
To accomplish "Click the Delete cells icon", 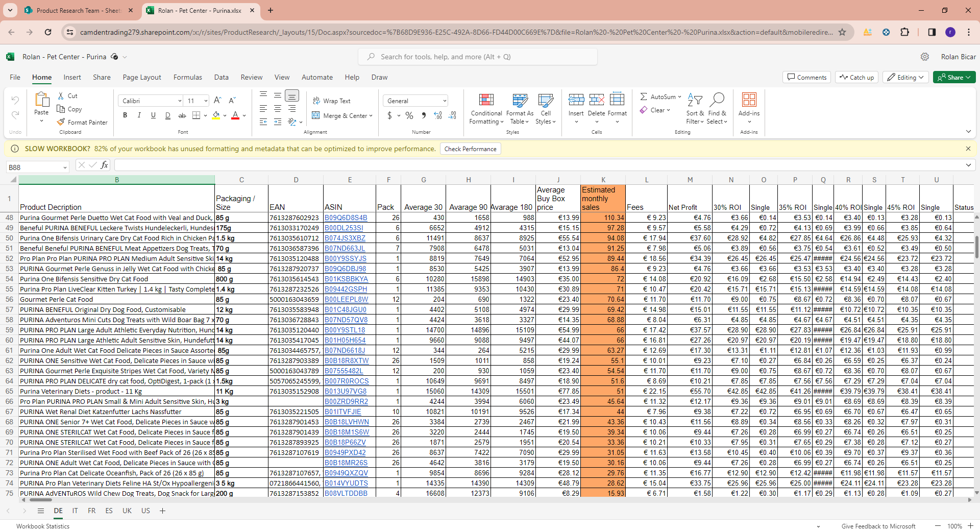I will click(596, 99).
